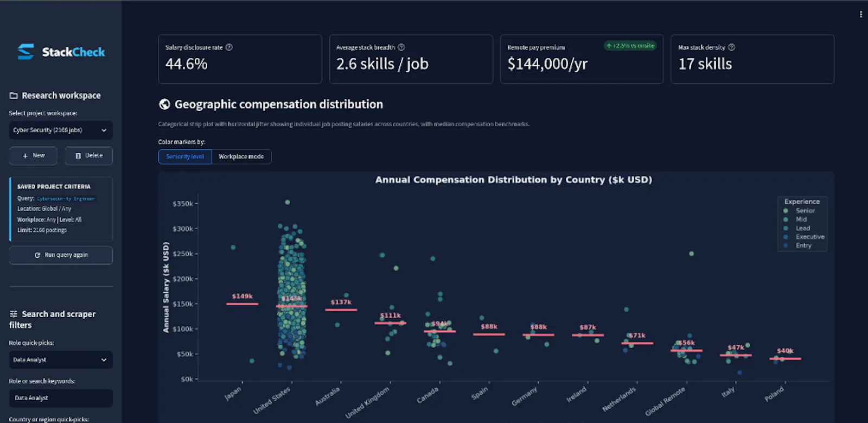Toggle Mid experience in chart legend

pyautogui.click(x=801, y=219)
